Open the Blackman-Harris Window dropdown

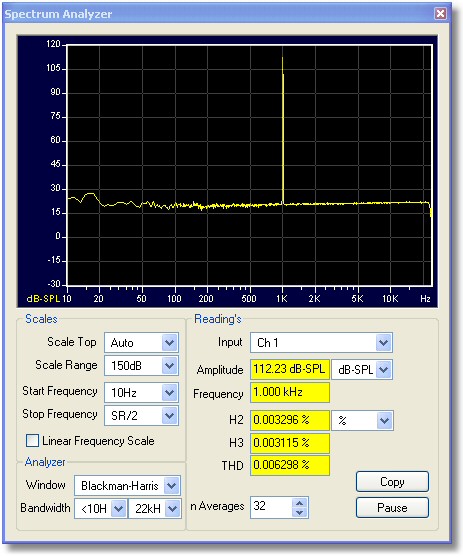[x=127, y=486]
